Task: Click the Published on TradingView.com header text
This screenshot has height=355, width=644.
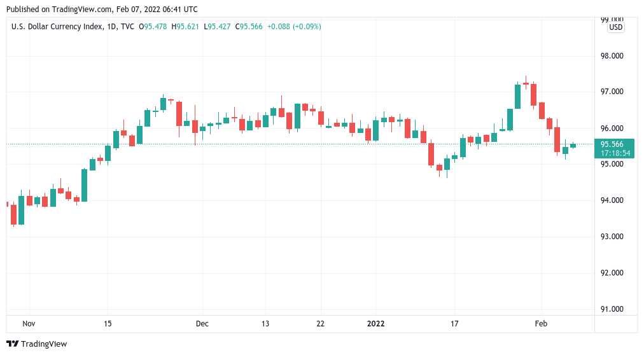Action: pyautogui.click(x=101, y=9)
